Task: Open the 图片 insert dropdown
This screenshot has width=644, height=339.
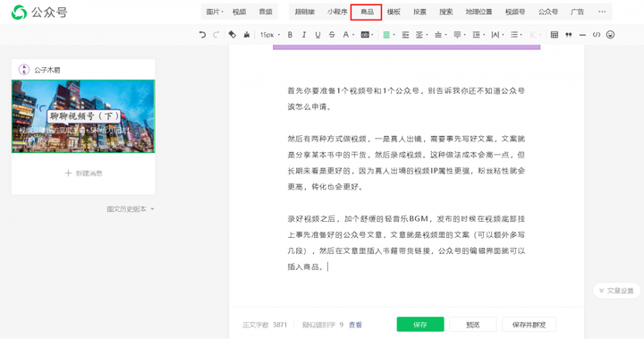Action: (215, 12)
